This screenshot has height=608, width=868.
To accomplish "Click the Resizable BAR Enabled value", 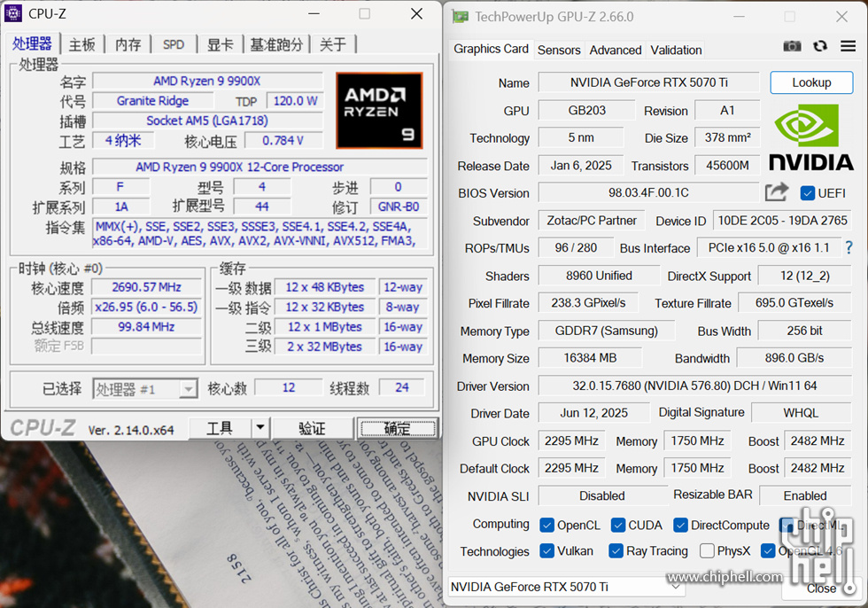I will pos(805,495).
